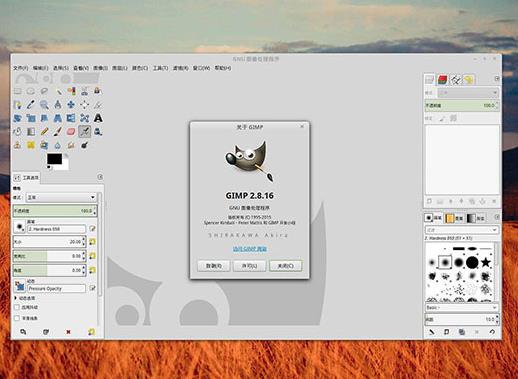Image resolution: width=518 pixels, height=379 pixels.
Task: Select the yellow Pencil tool
Action: click(x=44, y=132)
